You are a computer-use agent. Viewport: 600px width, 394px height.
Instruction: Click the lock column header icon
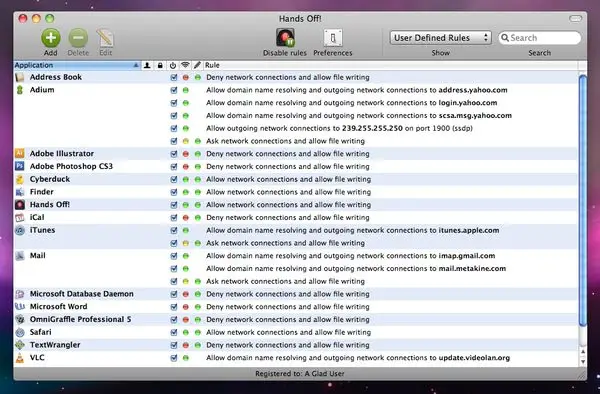[160, 65]
